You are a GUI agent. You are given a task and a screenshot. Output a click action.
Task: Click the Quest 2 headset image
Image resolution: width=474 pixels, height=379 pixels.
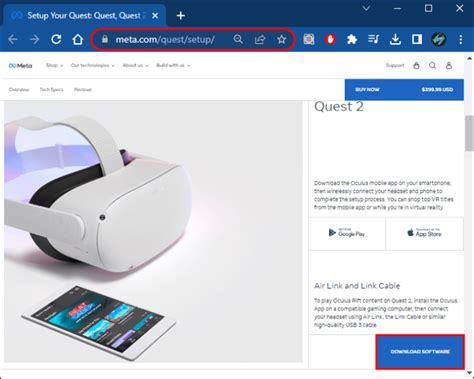click(x=153, y=231)
